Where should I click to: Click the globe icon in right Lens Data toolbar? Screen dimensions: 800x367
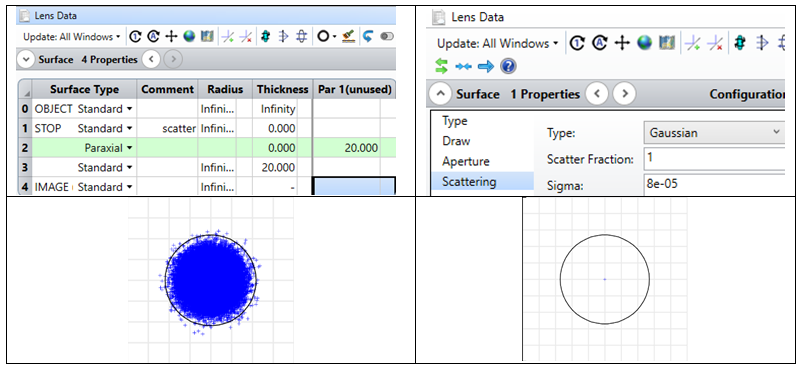tap(644, 44)
